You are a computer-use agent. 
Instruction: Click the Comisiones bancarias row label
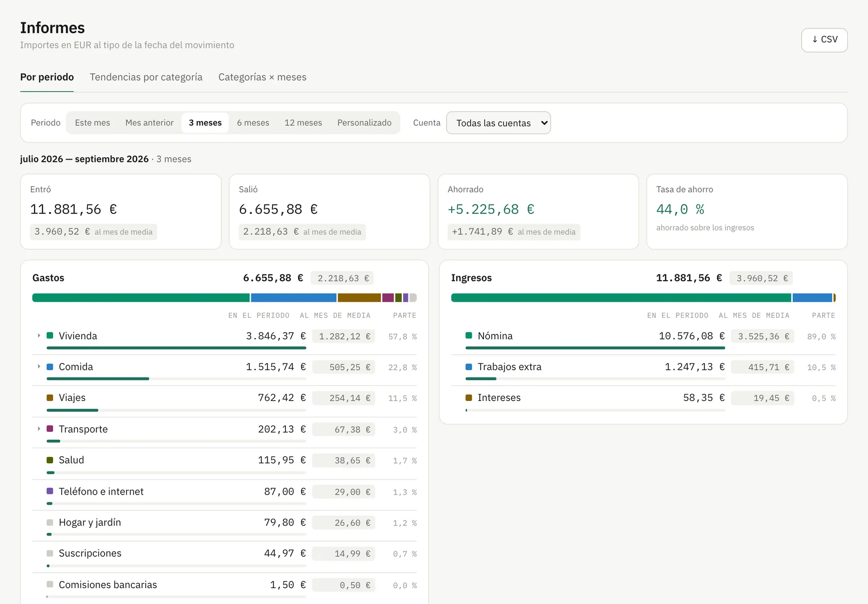coord(108,585)
